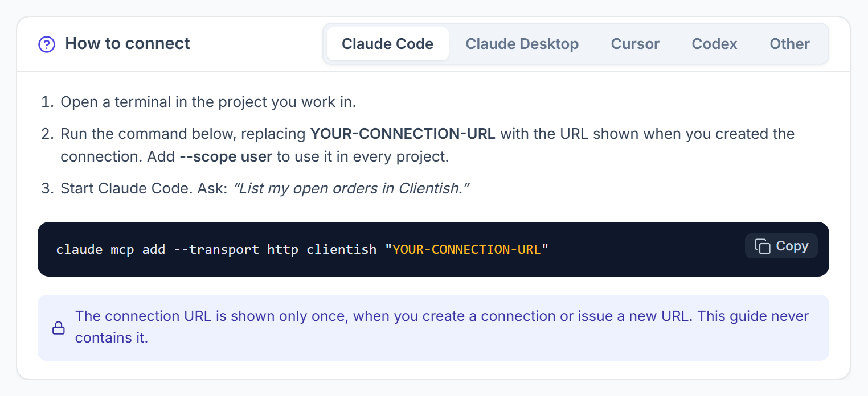Viewport: 868px width, 396px height.
Task: Switch to the Claude Desktop tab
Action: coord(522,44)
